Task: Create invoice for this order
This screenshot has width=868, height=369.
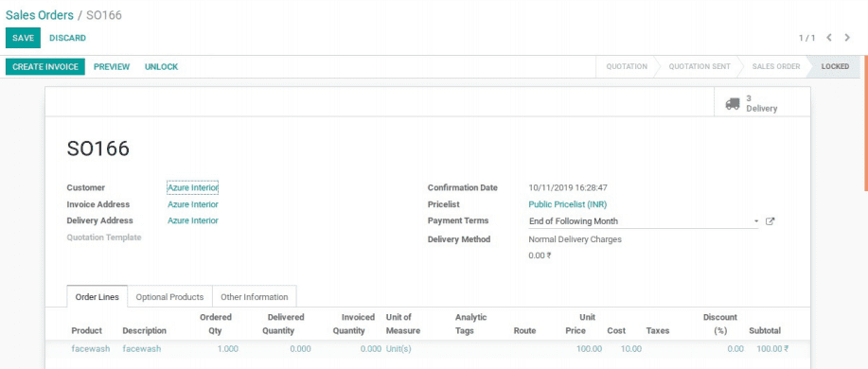Action: coord(45,67)
